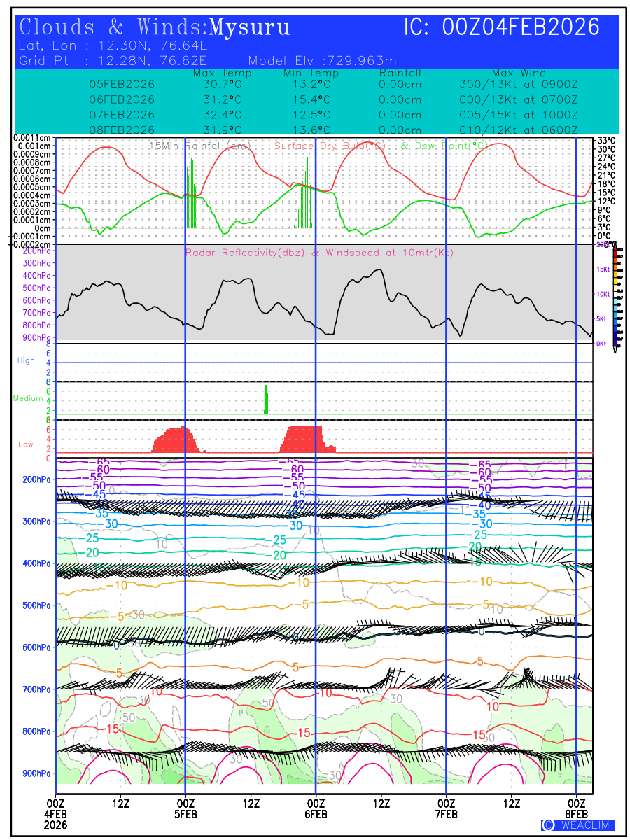Screen dimensions: 630x840
Task: Click the 05FEB2026 forecast row date
Action: 122,84
